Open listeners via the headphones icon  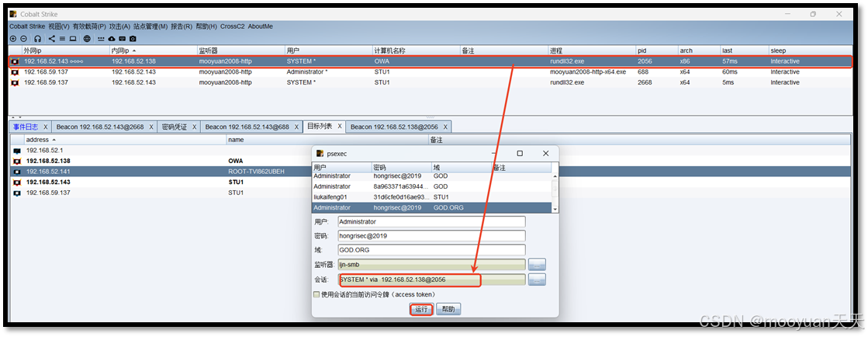38,39
